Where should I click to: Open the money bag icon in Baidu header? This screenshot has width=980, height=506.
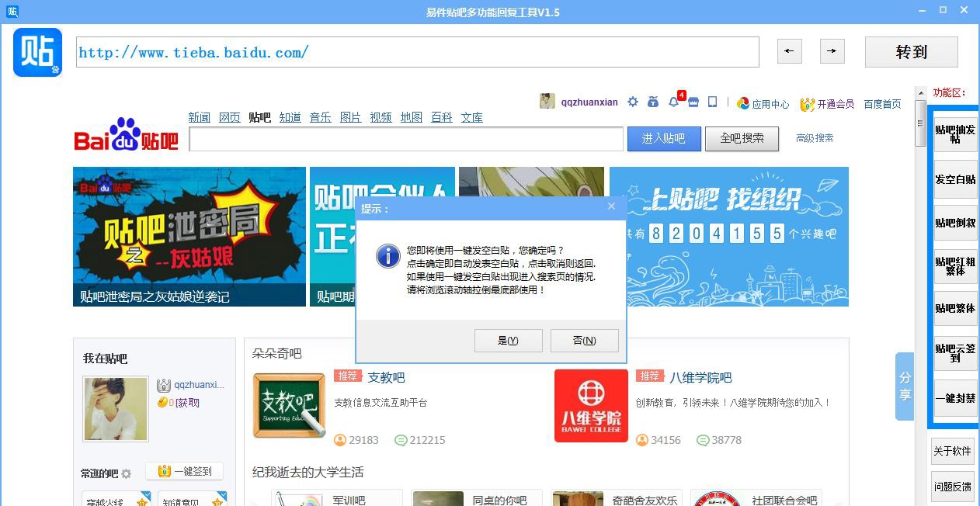[x=652, y=102]
